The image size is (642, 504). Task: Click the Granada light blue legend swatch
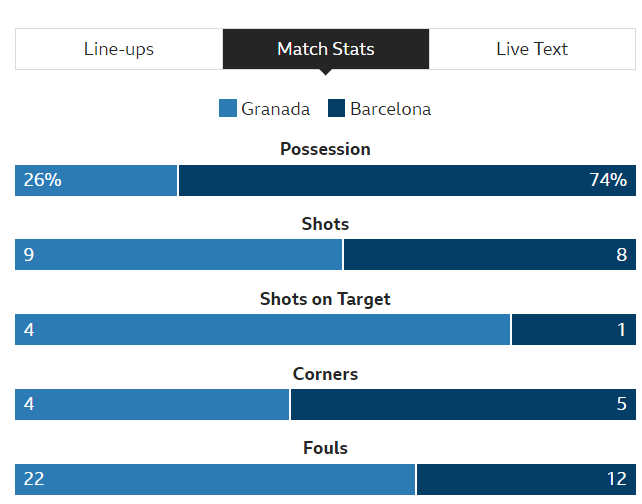click(x=228, y=109)
